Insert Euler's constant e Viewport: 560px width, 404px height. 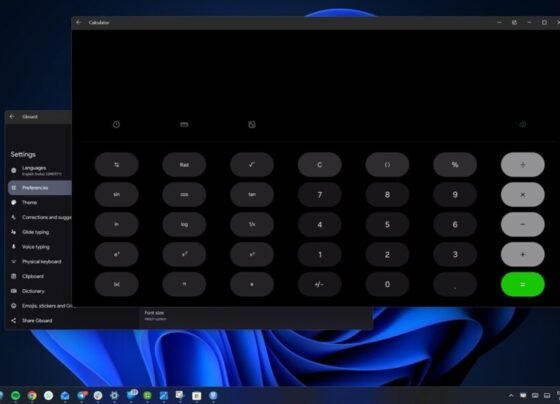(x=252, y=284)
